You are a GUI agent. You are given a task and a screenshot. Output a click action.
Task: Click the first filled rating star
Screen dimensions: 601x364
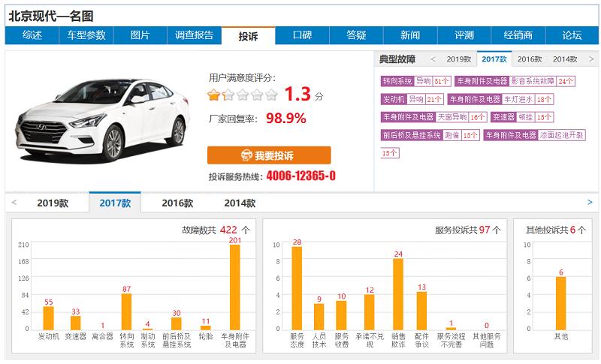point(213,95)
